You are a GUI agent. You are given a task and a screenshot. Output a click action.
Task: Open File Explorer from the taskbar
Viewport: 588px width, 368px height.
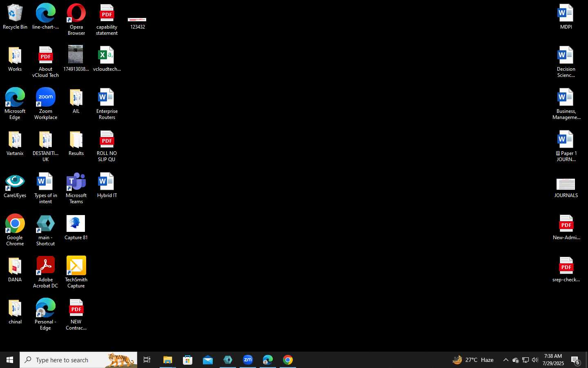[167, 360]
